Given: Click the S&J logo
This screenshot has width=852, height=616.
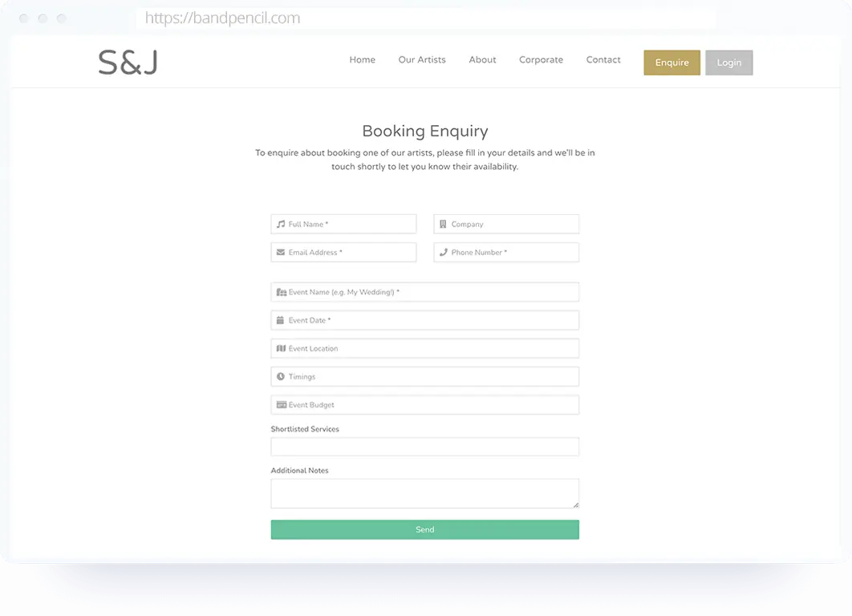Looking at the screenshot, I should 127,60.
